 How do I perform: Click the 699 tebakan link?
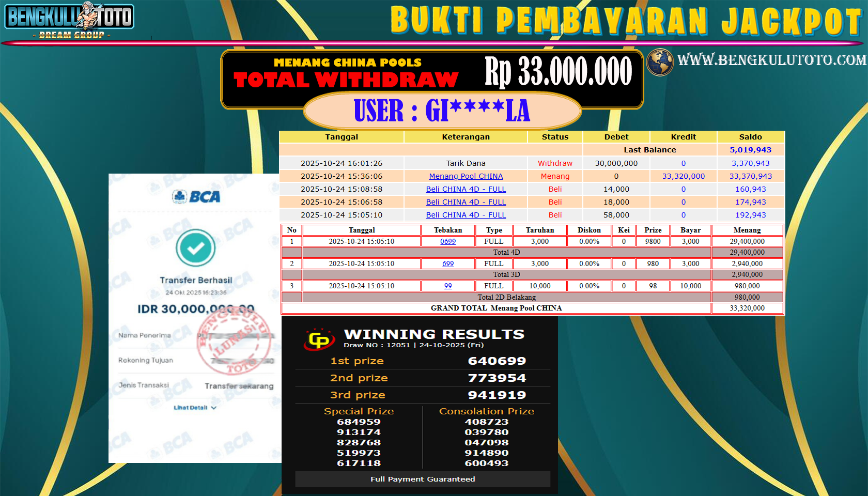coord(448,263)
